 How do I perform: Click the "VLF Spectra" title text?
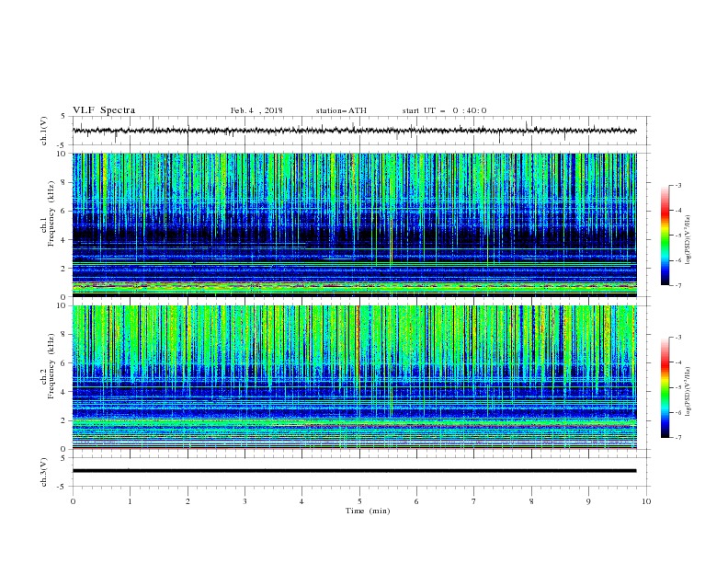104,110
